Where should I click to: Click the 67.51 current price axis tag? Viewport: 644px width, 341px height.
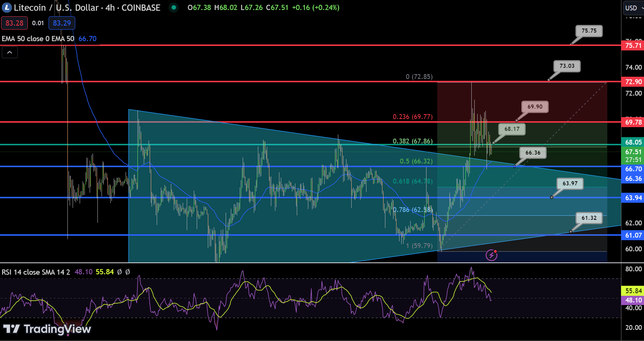[633, 152]
